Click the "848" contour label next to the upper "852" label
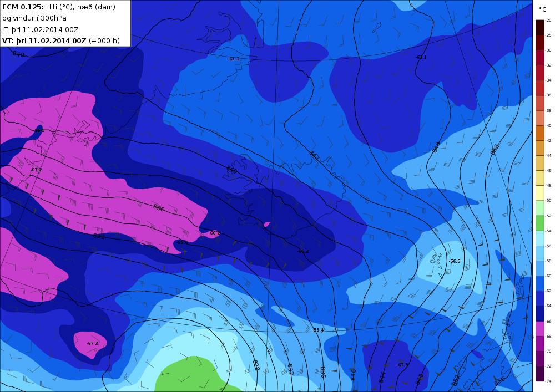Image resolution: width=555 pixels, height=392 pixels. 436,147
